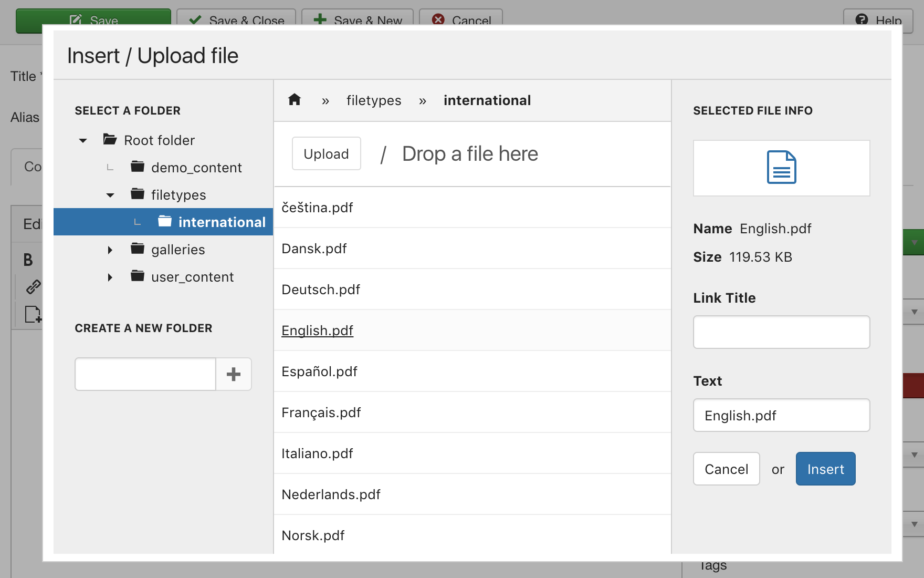Expand the user_content folder arrow
The width and height of the screenshot is (924, 578).
(x=110, y=277)
